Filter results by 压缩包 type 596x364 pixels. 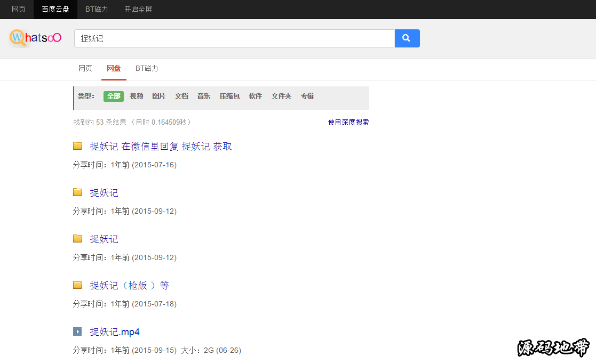tap(229, 96)
